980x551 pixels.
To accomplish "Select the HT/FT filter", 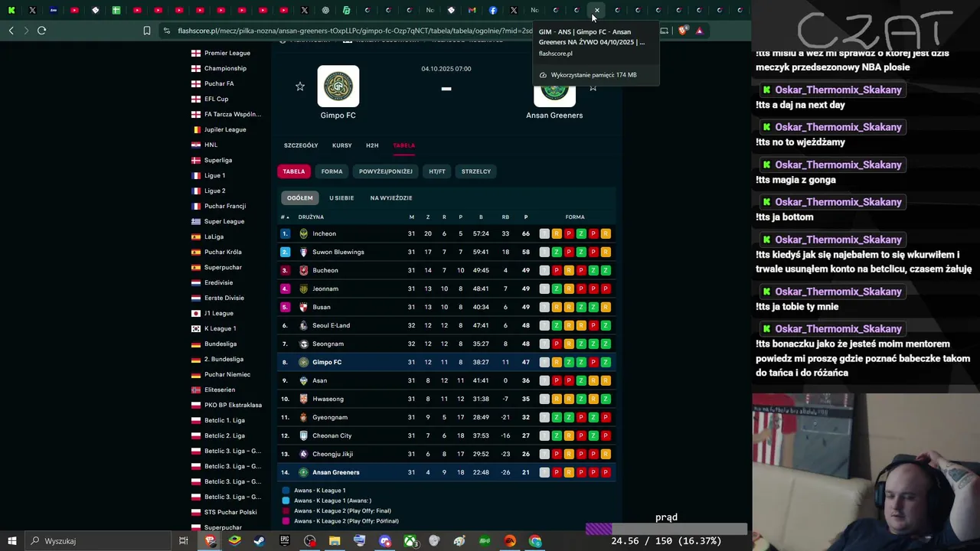I will [x=437, y=171].
